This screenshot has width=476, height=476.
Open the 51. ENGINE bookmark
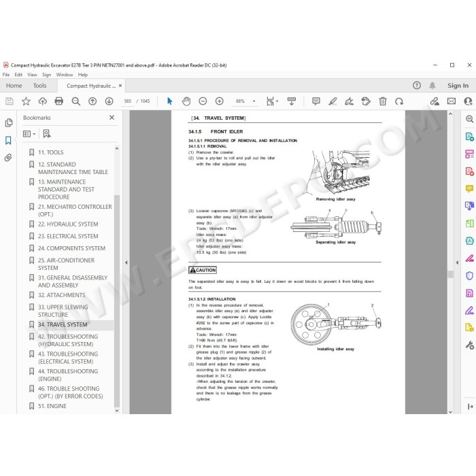52,406
